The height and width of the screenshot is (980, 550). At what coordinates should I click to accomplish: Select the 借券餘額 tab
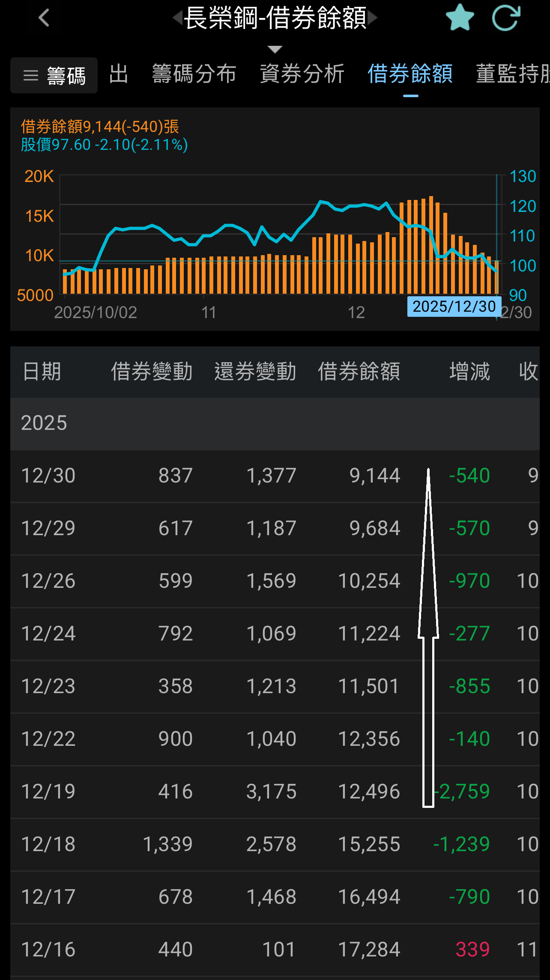pos(410,74)
